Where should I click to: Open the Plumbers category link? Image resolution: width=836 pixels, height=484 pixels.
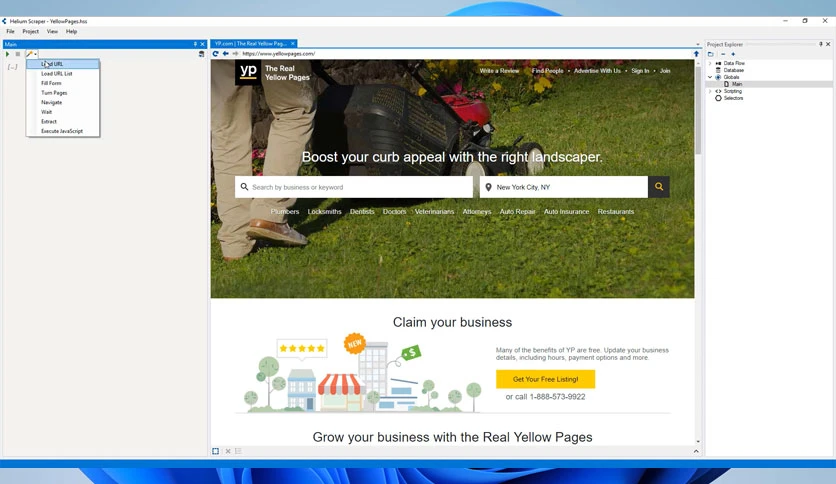[x=285, y=212]
